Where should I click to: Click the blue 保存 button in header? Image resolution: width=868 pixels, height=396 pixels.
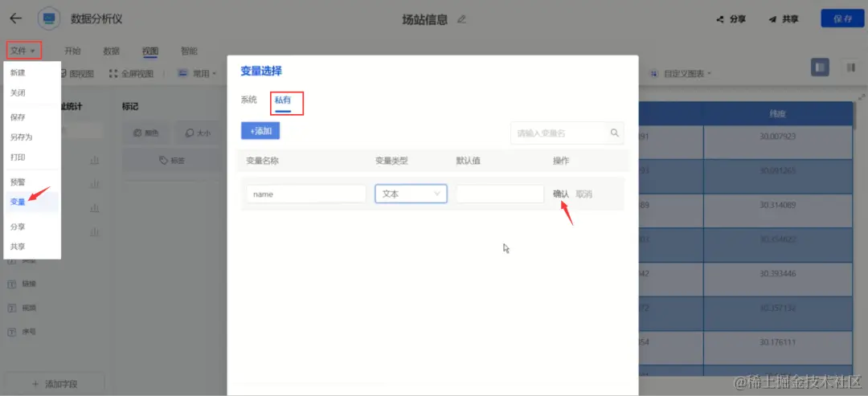click(842, 18)
